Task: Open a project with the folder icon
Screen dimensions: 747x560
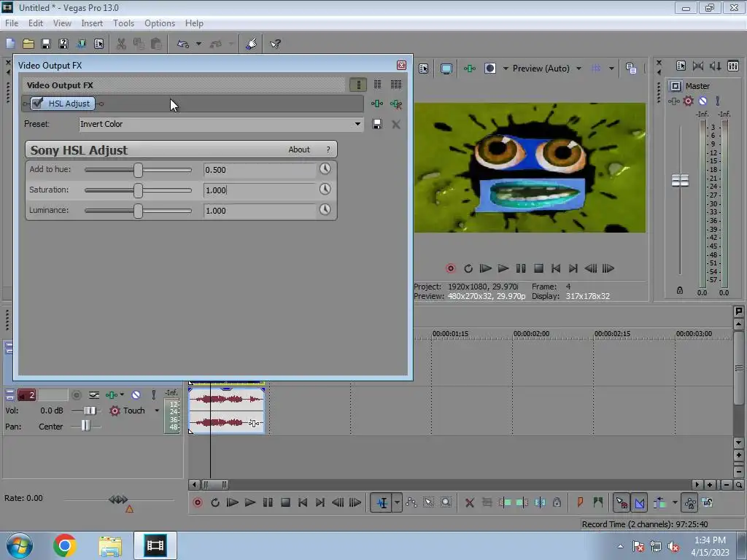Action: [x=28, y=44]
